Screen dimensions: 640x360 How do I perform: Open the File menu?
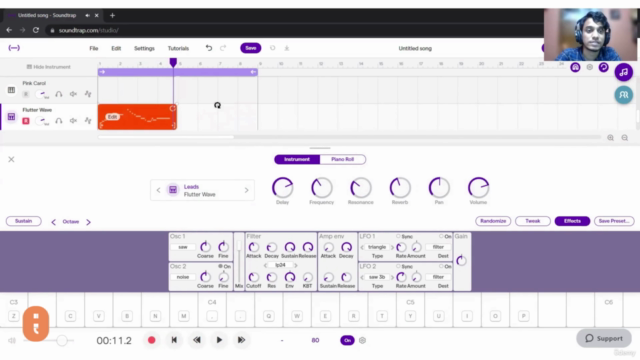pyautogui.click(x=94, y=48)
